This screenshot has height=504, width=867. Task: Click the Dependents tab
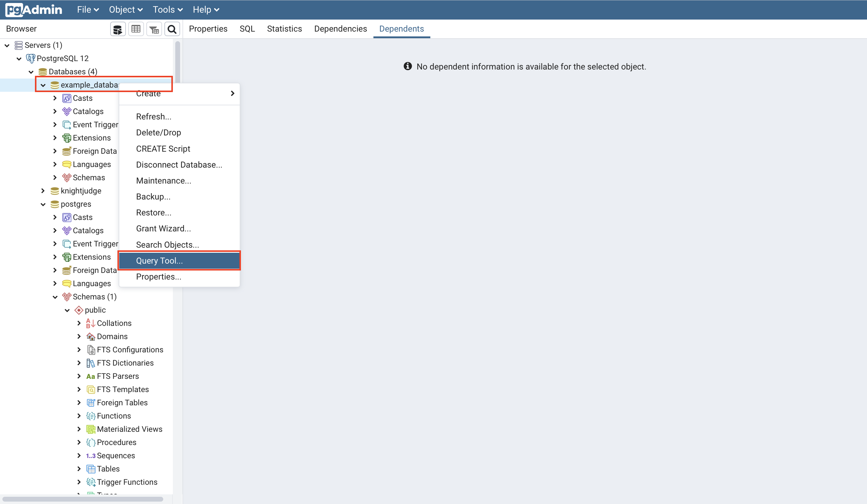pos(402,28)
